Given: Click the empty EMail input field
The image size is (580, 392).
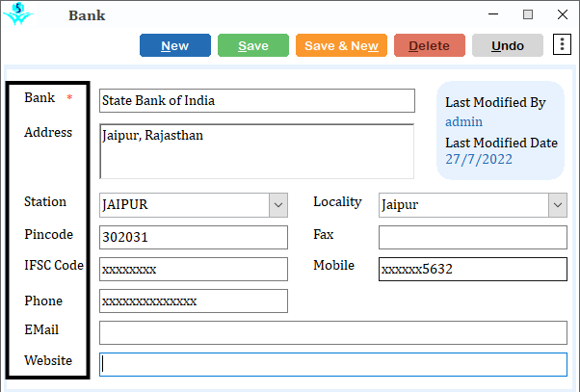Looking at the screenshot, I should pos(333,333).
